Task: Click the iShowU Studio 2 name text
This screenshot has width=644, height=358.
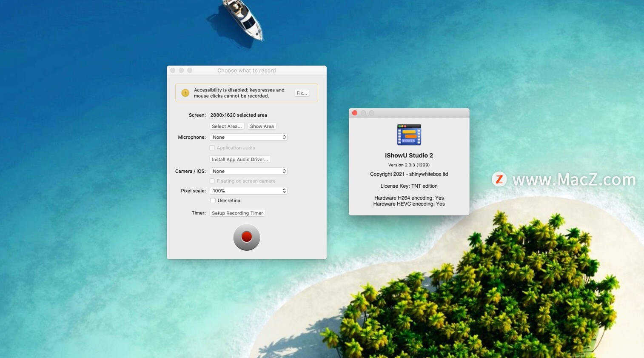Action: tap(409, 155)
